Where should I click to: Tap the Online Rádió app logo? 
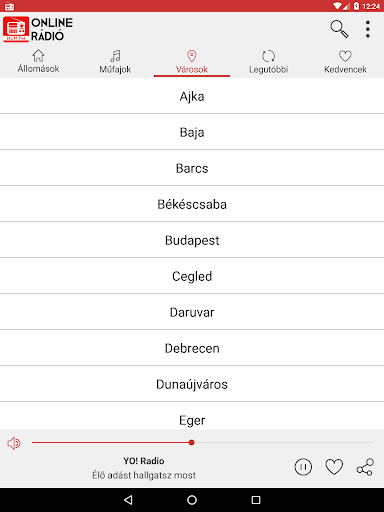coord(38,29)
